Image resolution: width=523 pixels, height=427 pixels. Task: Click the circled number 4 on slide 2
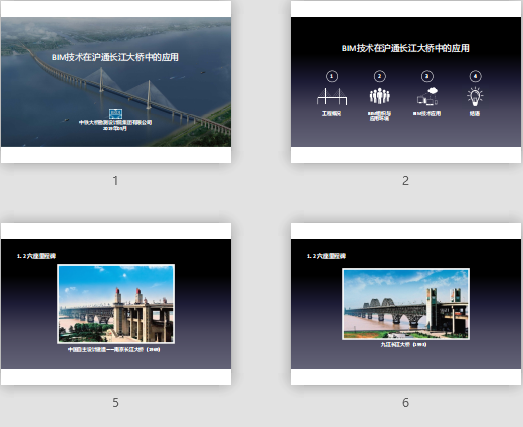tap(475, 76)
